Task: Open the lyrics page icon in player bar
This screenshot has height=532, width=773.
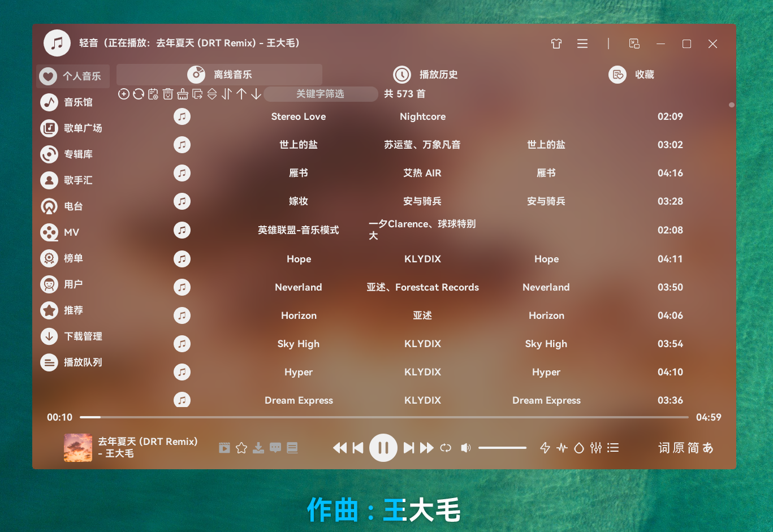Action: tap(292, 448)
